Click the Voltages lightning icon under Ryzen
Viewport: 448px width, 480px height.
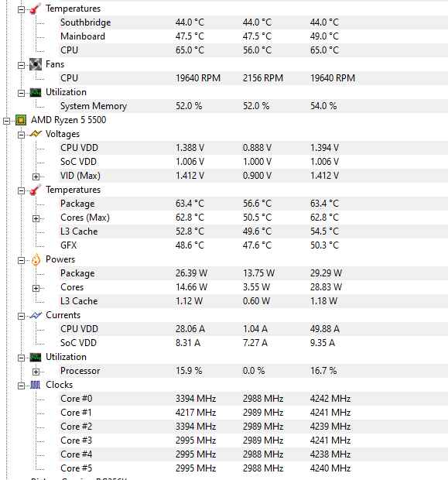click(36, 134)
